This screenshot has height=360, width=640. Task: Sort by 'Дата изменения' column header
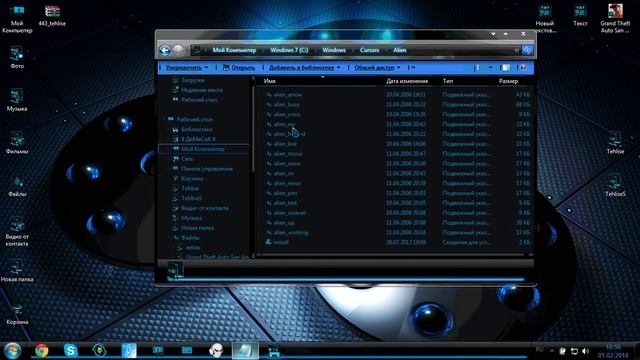click(x=407, y=81)
